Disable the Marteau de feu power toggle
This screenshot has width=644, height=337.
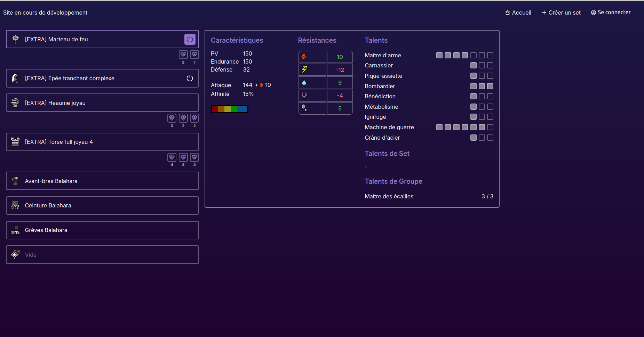[x=190, y=39]
